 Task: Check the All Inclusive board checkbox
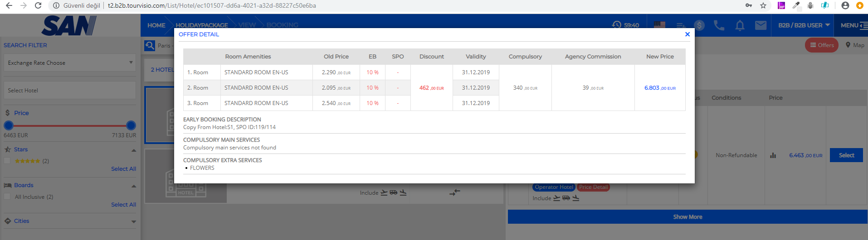click(7, 197)
